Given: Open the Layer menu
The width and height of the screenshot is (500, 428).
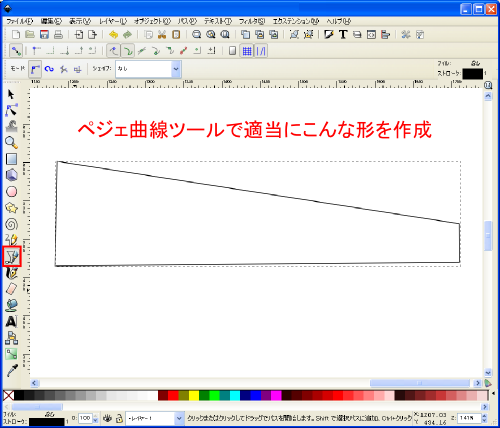Looking at the screenshot, I should tap(113, 21).
